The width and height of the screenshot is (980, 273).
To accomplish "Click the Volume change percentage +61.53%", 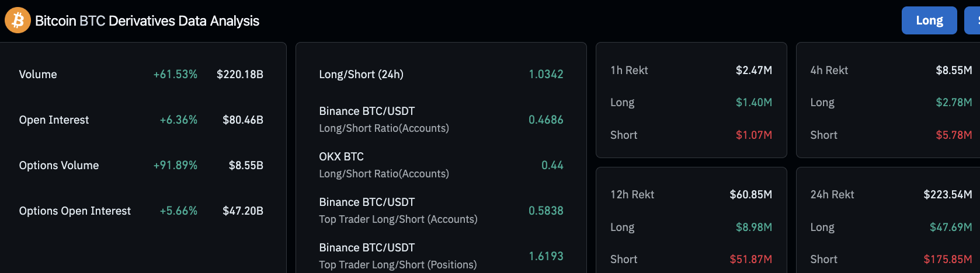I will tap(175, 74).
